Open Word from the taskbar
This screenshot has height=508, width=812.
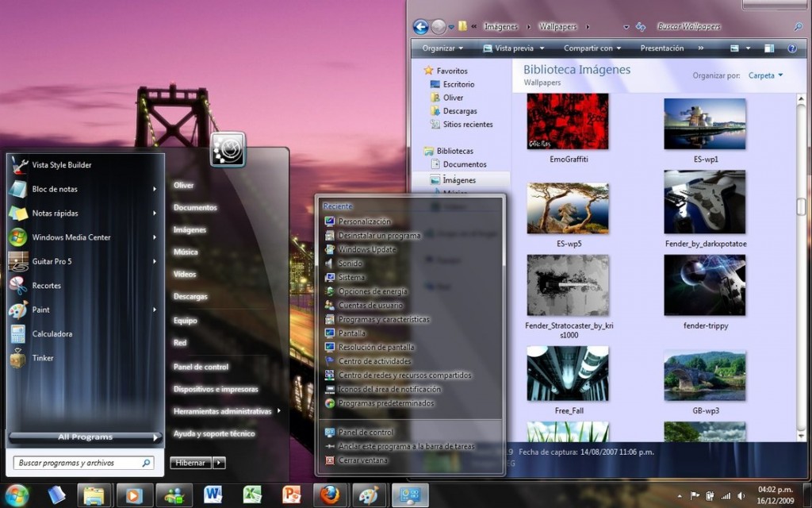(213, 495)
